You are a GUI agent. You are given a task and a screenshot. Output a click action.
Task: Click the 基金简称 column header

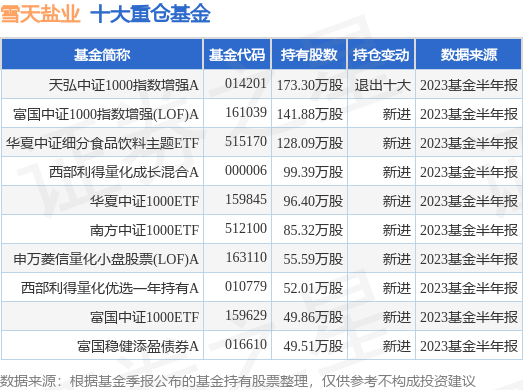(102, 54)
